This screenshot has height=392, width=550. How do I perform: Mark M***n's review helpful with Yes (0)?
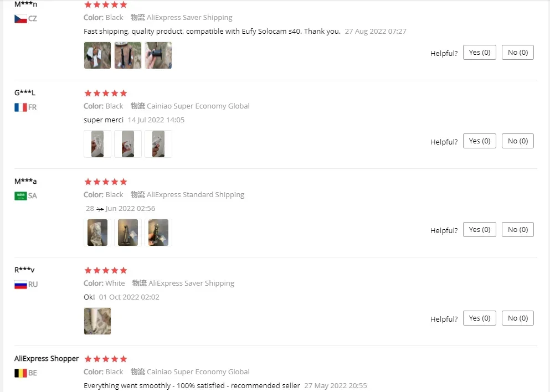click(479, 52)
